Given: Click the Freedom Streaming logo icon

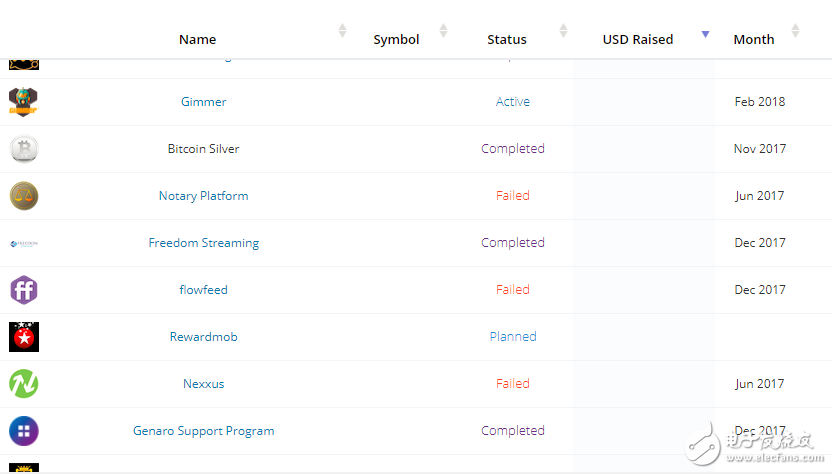Looking at the screenshot, I should 24,243.
